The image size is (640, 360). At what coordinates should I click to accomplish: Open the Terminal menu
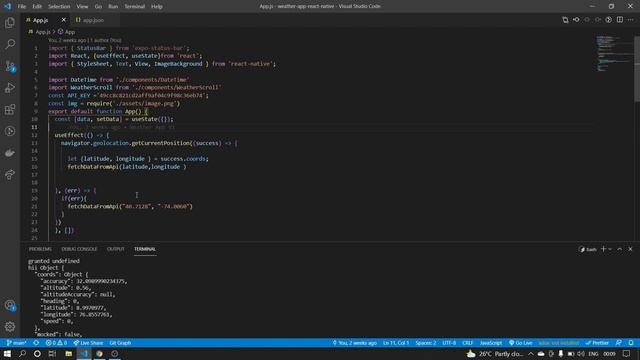135,7
